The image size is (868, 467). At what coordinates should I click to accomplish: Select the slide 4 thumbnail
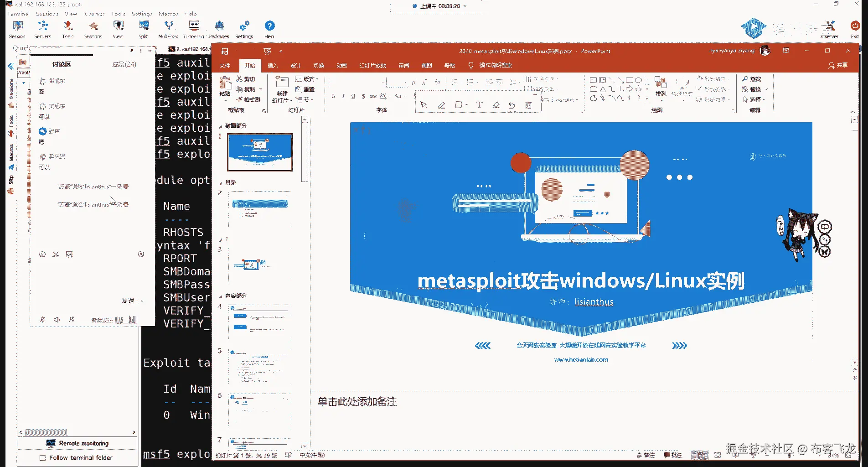point(260,323)
